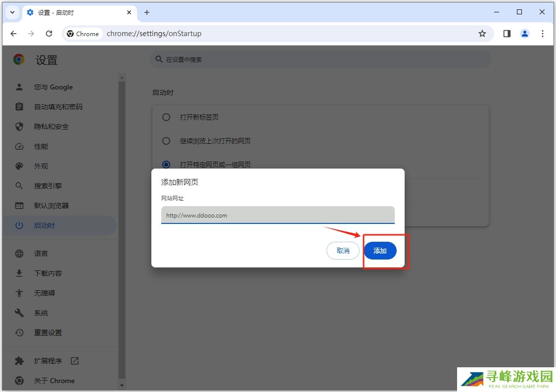This screenshot has width=556, height=392.
Task: Open the side panel icon
Action: click(x=507, y=34)
